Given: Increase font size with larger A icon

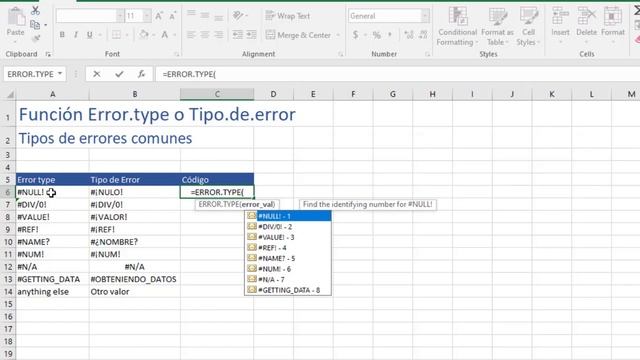Looking at the screenshot, I should pyautogui.click(x=159, y=16).
